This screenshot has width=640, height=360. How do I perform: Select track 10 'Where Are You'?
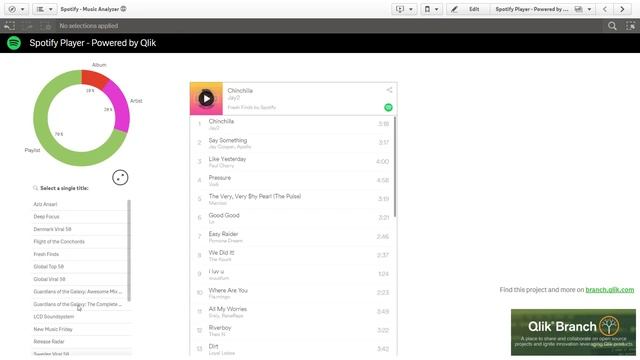(x=292, y=293)
